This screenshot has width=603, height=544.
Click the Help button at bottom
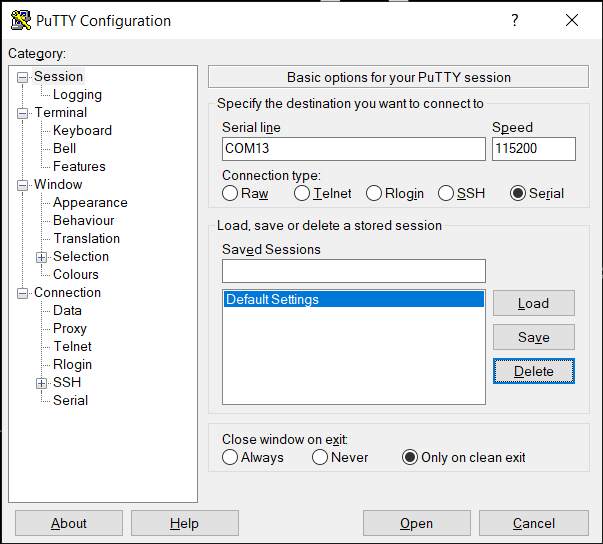(185, 523)
